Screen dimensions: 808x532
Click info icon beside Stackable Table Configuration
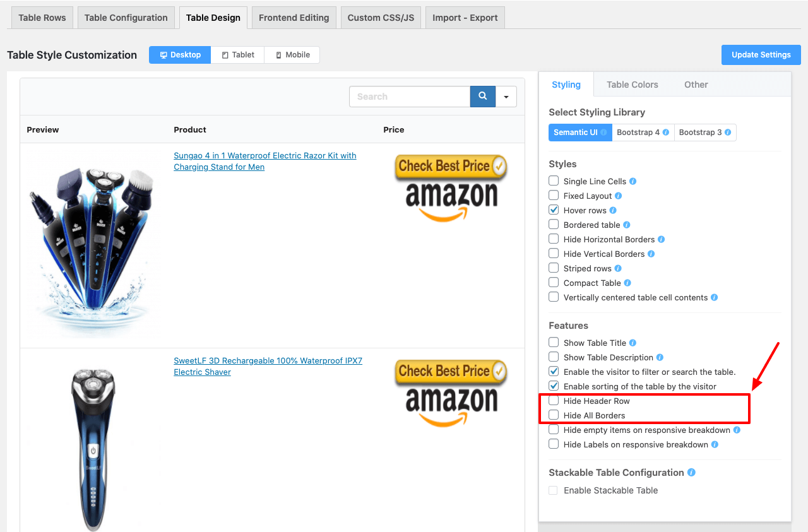pos(691,472)
